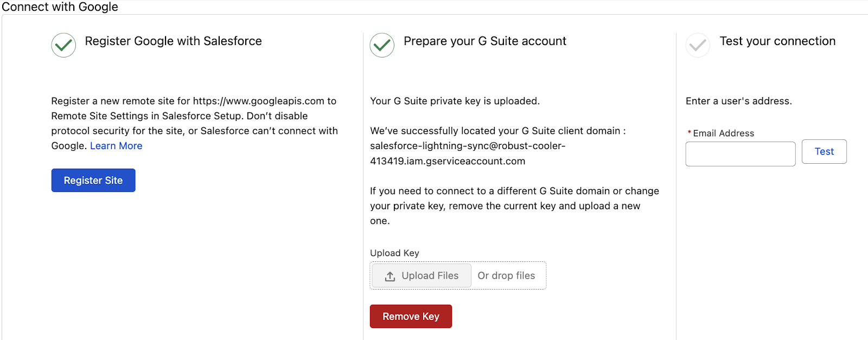Click 'Your G Suite private key is uploaded.' message
This screenshot has height=340, width=868.
pyautogui.click(x=455, y=101)
